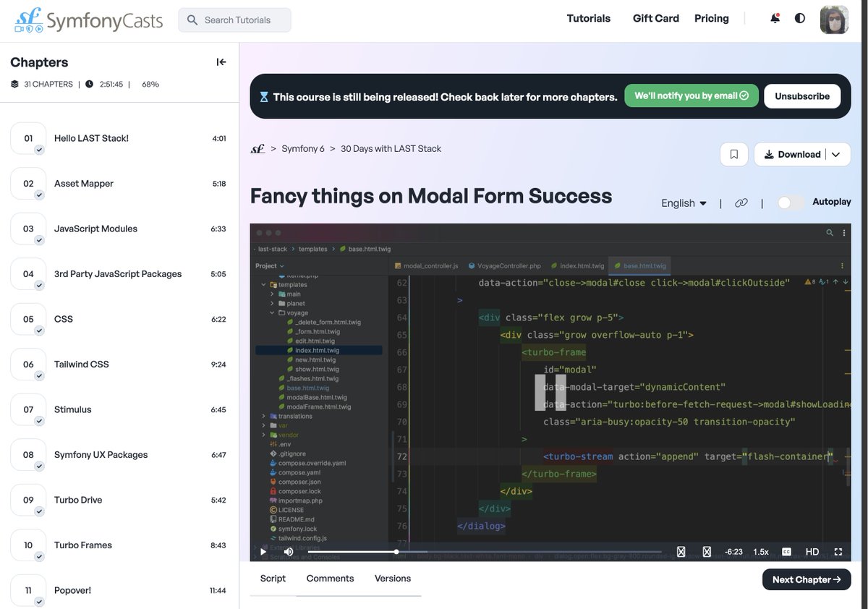Copy the chapter link icon
This screenshot has width=868, height=609.
click(x=741, y=203)
